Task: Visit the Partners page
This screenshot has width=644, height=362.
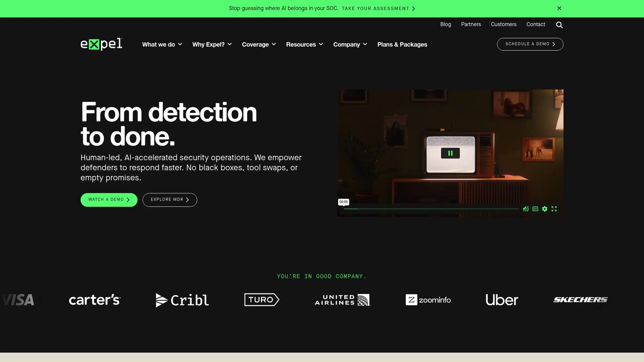Action: click(x=471, y=24)
